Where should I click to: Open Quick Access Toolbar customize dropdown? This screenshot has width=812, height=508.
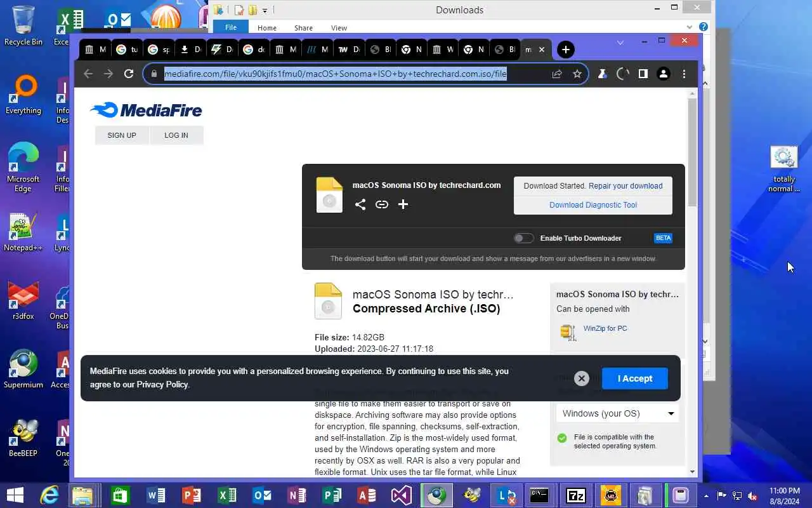[x=265, y=10]
